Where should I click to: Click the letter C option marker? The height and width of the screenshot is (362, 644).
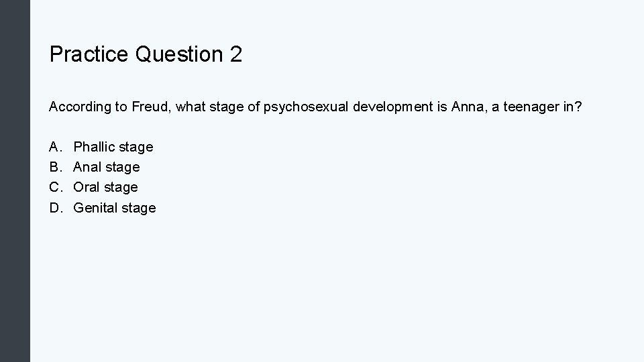coord(56,187)
